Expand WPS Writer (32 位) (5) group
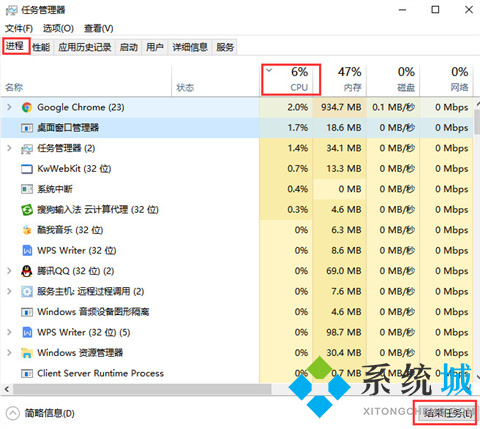The image size is (480, 429). (x=9, y=332)
